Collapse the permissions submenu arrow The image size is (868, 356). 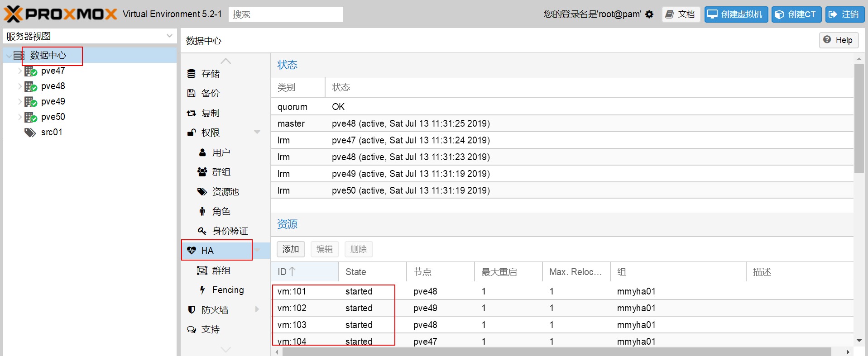[257, 133]
